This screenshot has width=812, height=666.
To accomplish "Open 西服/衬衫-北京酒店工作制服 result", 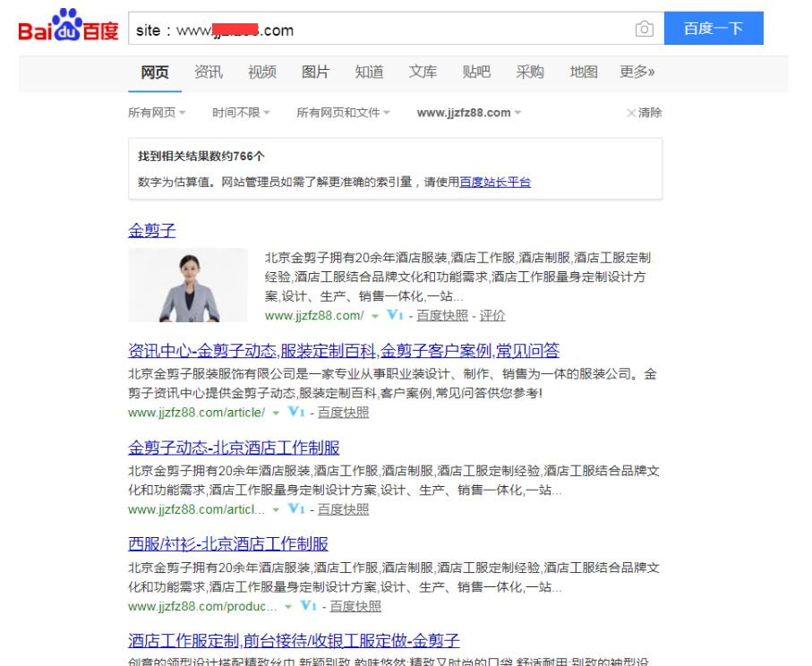I will [228, 544].
